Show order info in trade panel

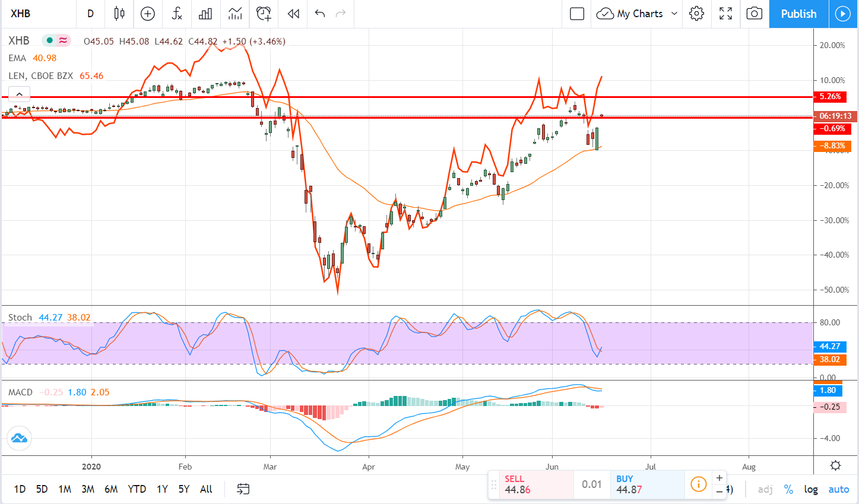point(699,484)
